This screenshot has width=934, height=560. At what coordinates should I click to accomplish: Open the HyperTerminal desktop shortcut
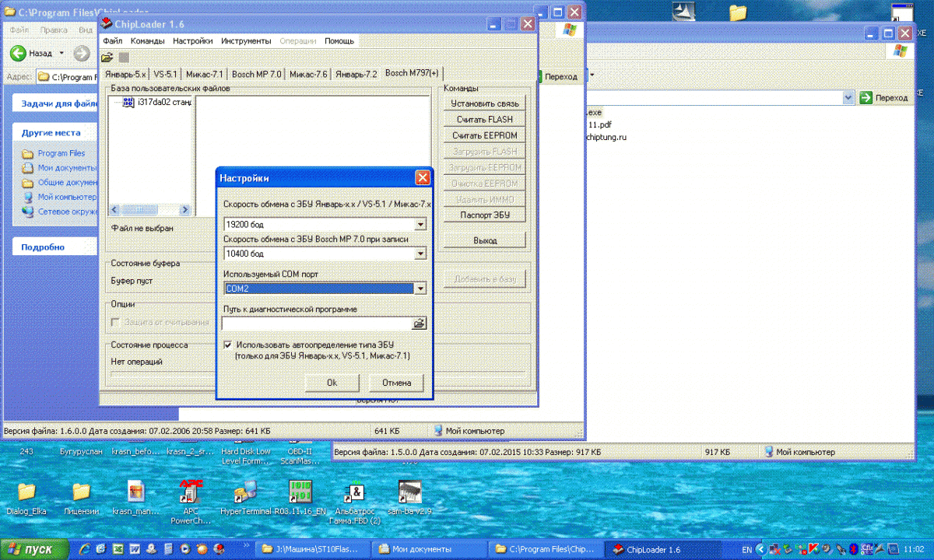246,492
